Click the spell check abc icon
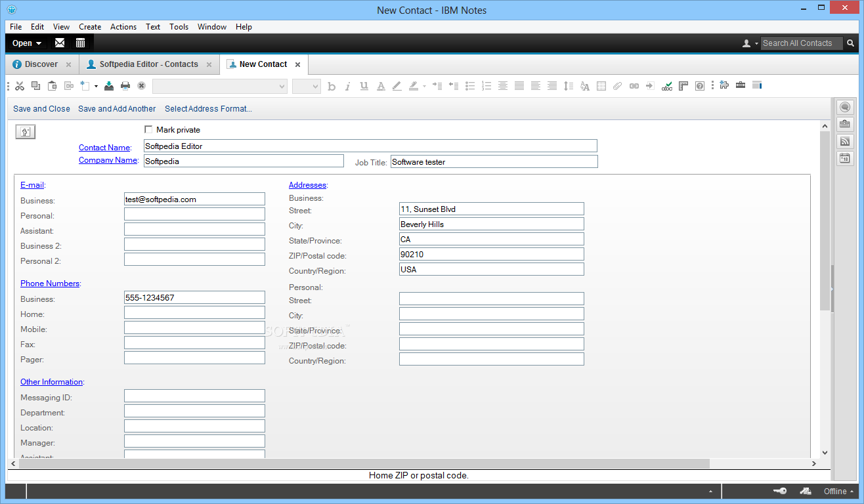864x504 pixels. coord(667,86)
